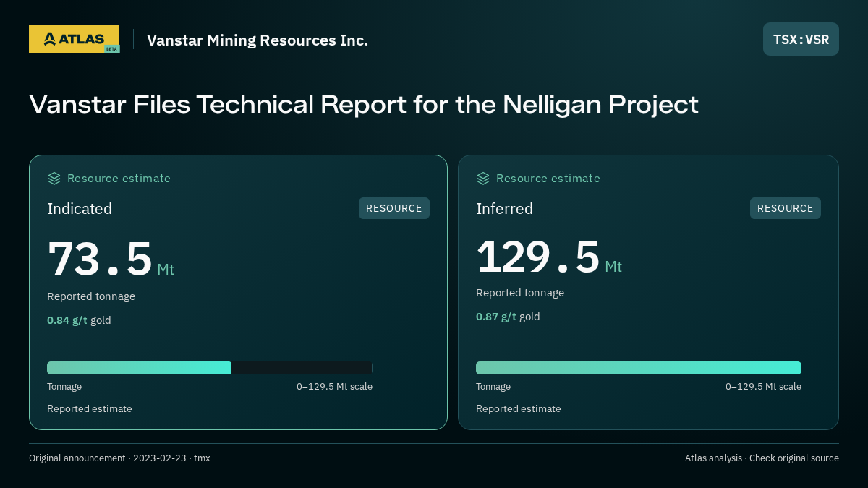Viewport: 868px width, 488px height.
Task: Click Vanstar Mining Resources Inc. company name
Action: [258, 40]
